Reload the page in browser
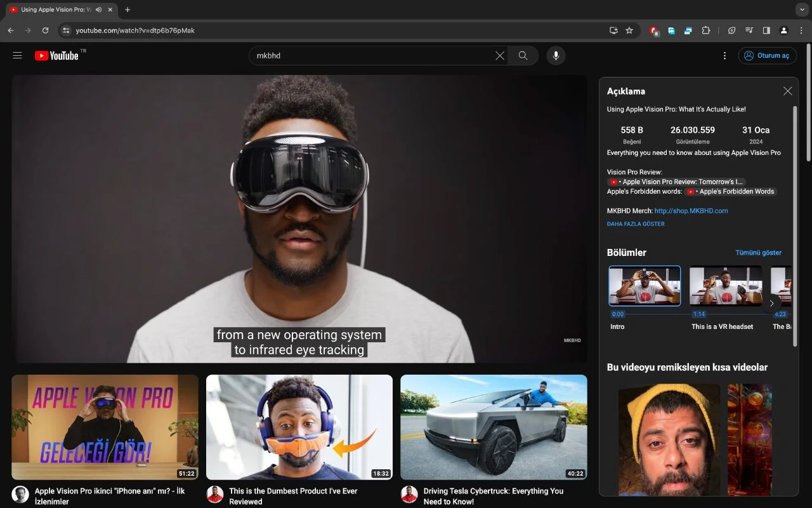The height and width of the screenshot is (508, 812). [45, 30]
